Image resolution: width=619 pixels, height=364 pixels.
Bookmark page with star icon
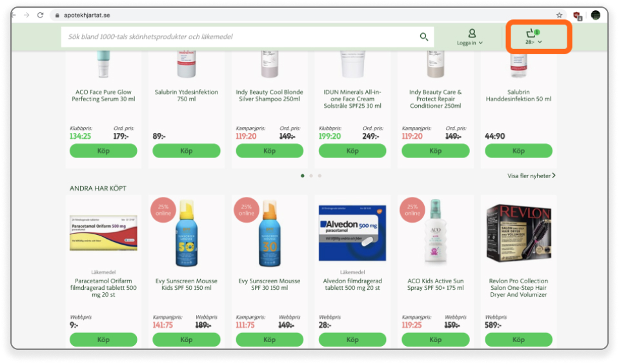[x=559, y=15]
